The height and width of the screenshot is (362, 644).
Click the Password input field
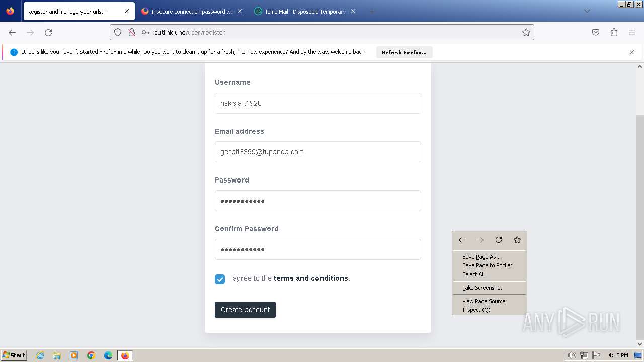[x=318, y=201]
